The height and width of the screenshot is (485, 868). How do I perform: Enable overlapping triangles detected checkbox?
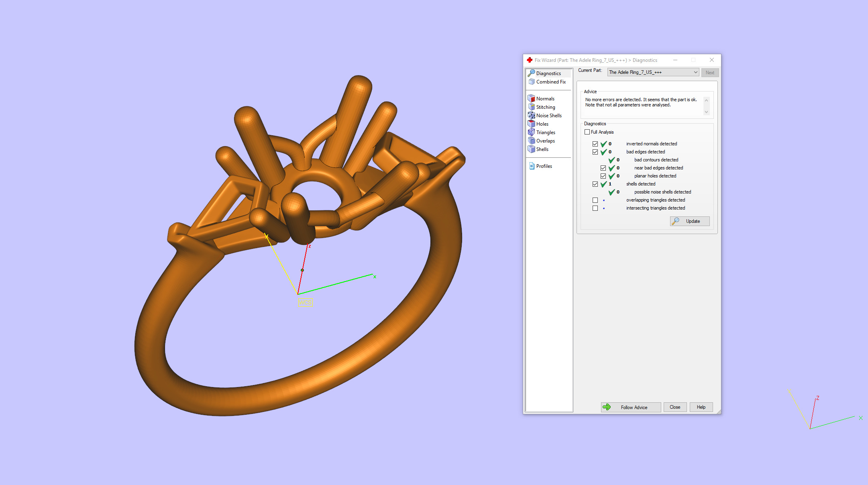[595, 200]
